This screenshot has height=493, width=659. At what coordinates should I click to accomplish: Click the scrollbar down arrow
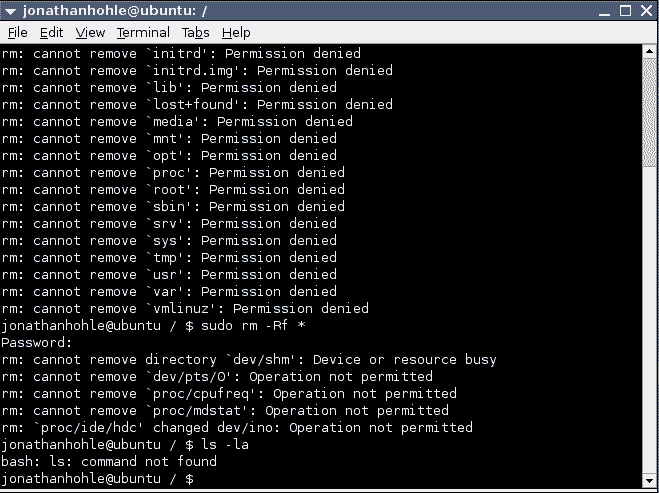649,480
